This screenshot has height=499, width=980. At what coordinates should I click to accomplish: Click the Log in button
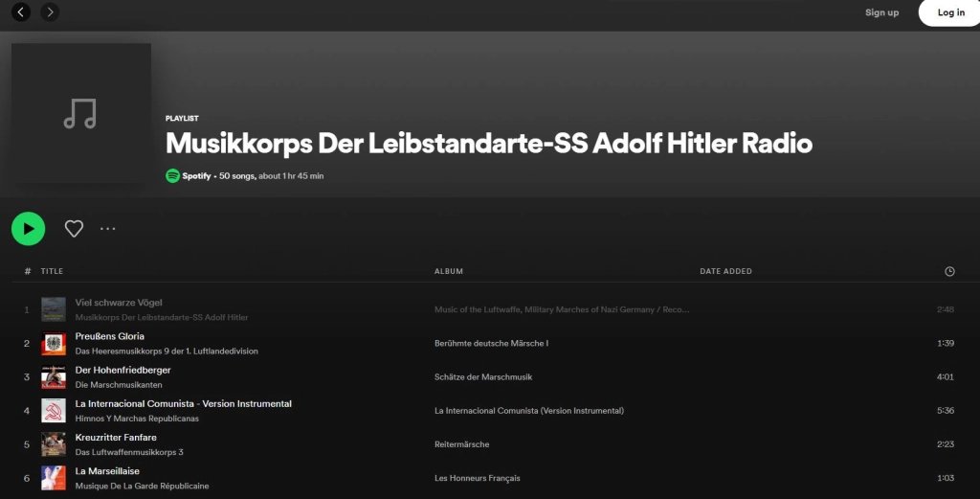tap(950, 12)
